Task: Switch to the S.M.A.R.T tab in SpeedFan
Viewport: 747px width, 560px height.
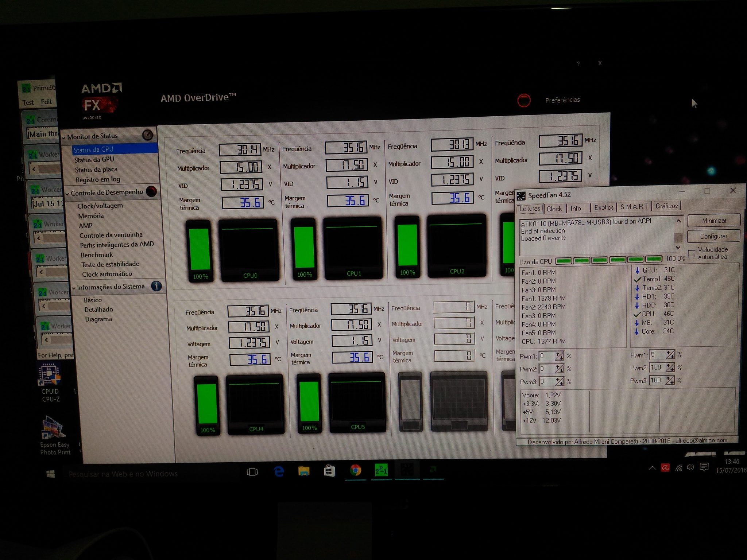Action: point(634,207)
